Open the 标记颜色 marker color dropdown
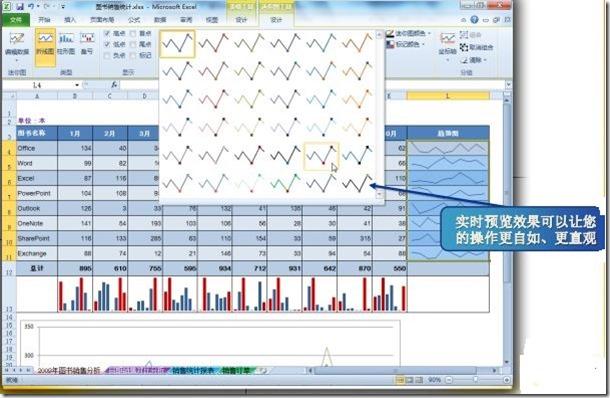 click(x=405, y=44)
